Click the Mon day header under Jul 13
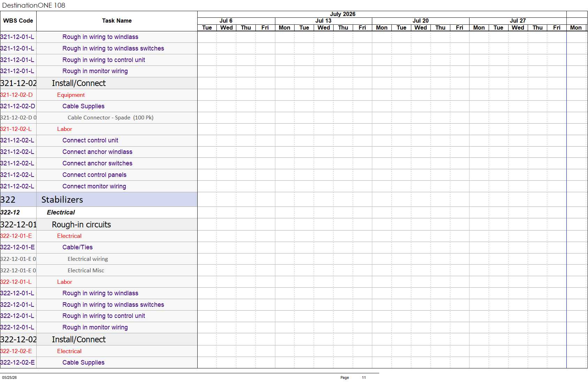 click(284, 28)
